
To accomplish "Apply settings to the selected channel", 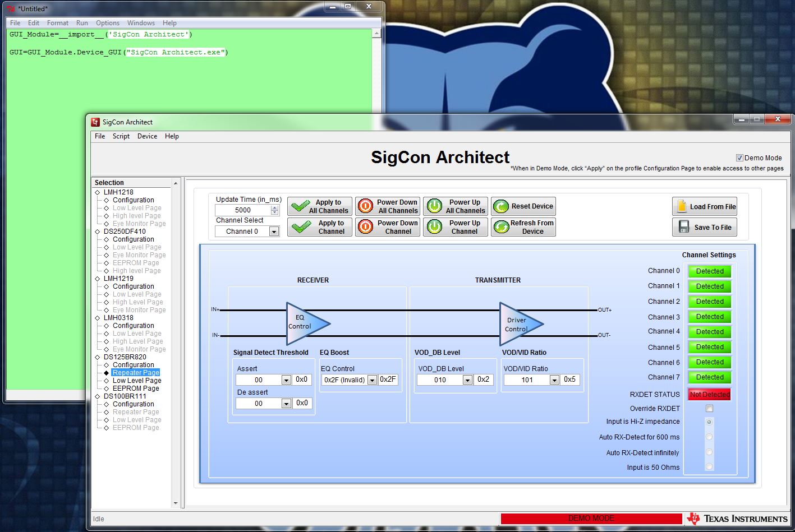I will tap(320, 227).
